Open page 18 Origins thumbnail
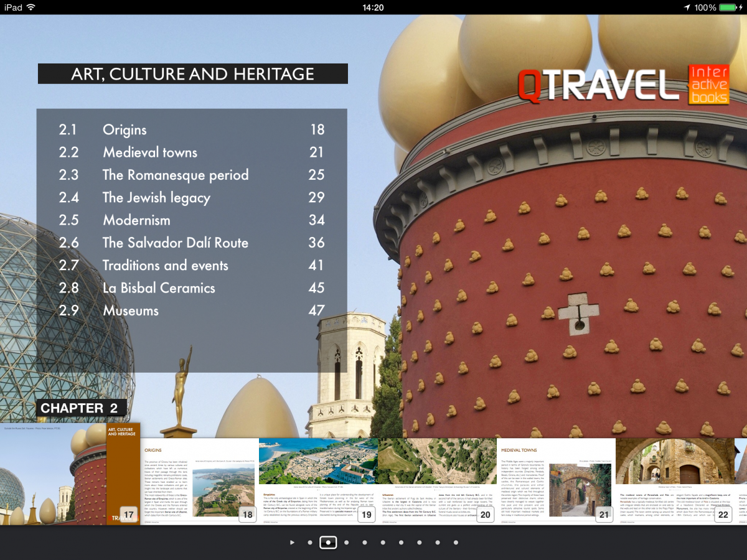The height and width of the screenshot is (560, 747). [x=199, y=481]
